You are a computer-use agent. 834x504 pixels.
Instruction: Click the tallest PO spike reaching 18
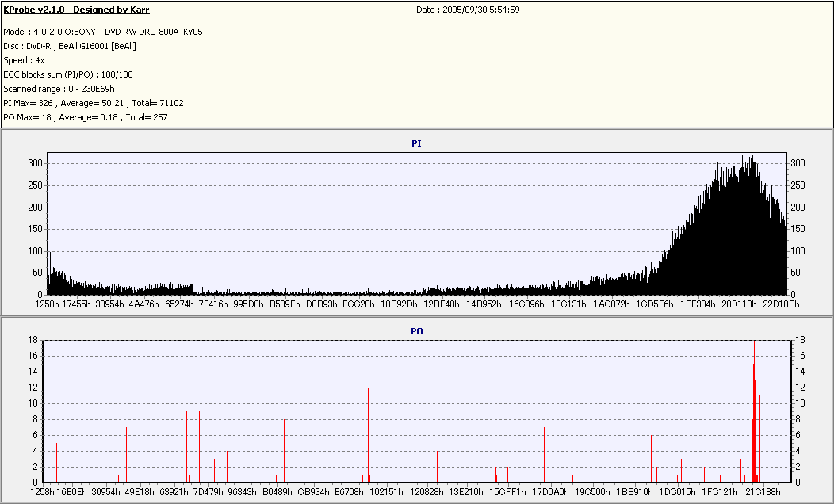(x=754, y=411)
